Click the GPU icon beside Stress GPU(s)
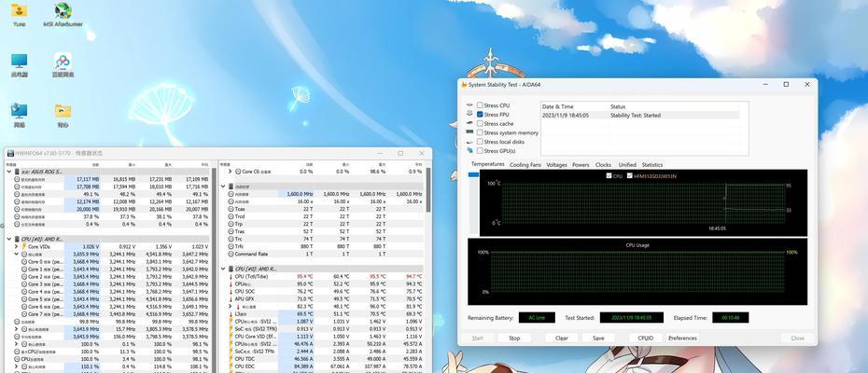Image resolution: width=868 pixels, height=373 pixels. click(470, 150)
